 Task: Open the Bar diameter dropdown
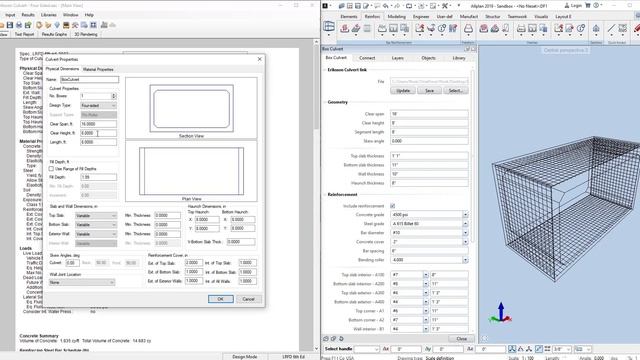pyautogui.click(x=465, y=233)
